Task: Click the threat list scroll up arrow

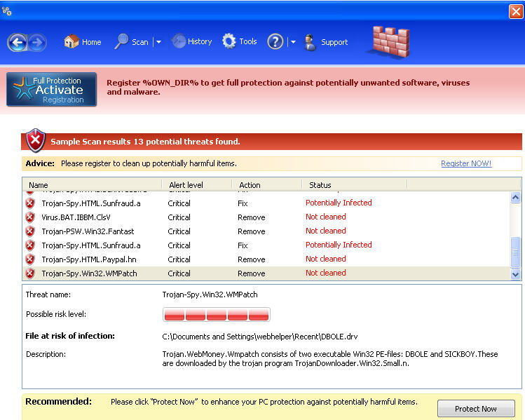Action: [516, 198]
